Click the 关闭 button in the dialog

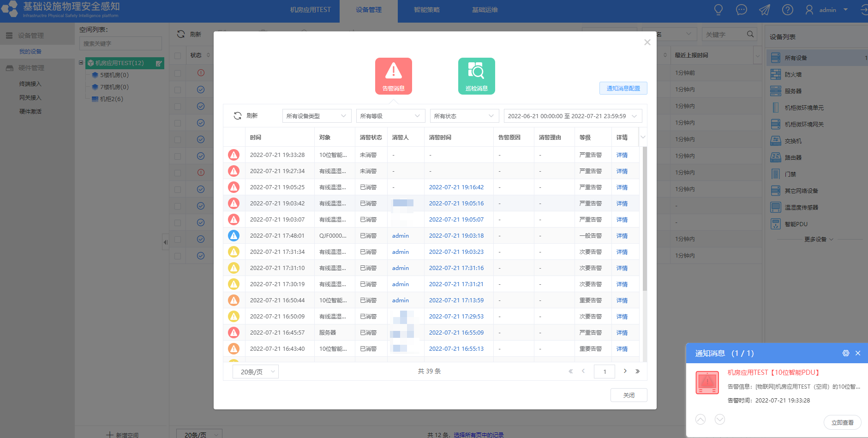(629, 395)
